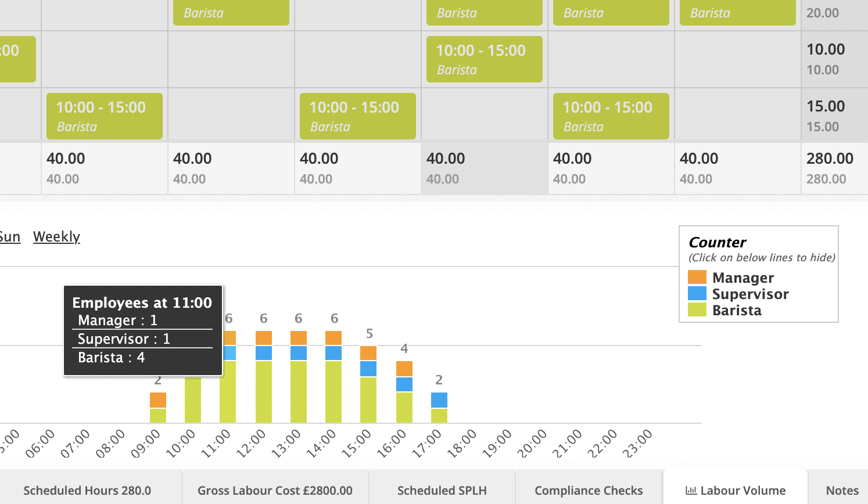This screenshot has width=868, height=504.
Task: Click the green Barista legend square
Action: point(697,310)
